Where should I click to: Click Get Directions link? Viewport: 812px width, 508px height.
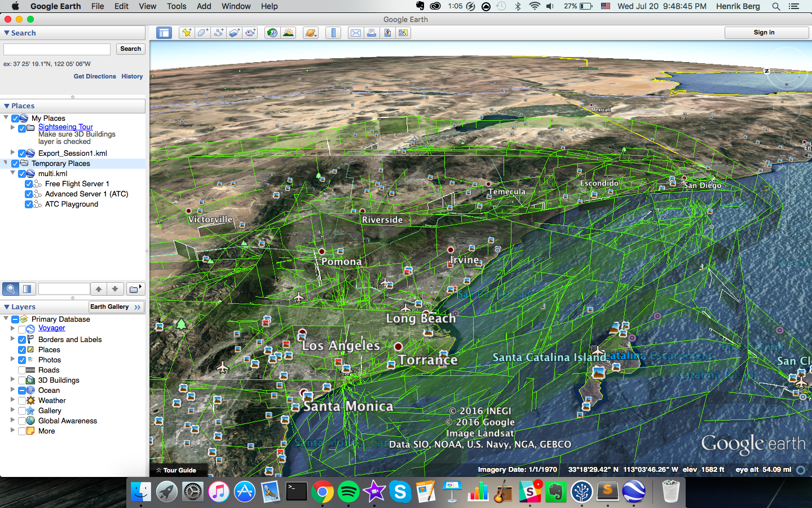(95, 76)
